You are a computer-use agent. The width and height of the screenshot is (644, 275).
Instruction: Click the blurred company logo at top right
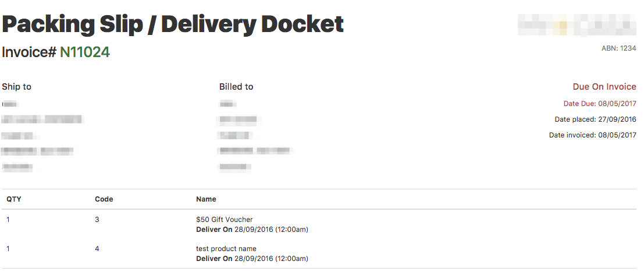point(577,24)
